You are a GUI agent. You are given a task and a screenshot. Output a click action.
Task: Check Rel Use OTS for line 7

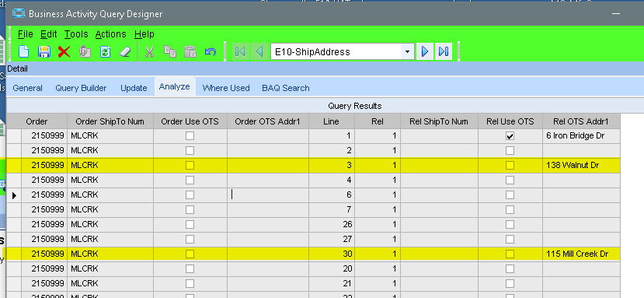pos(510,209)
